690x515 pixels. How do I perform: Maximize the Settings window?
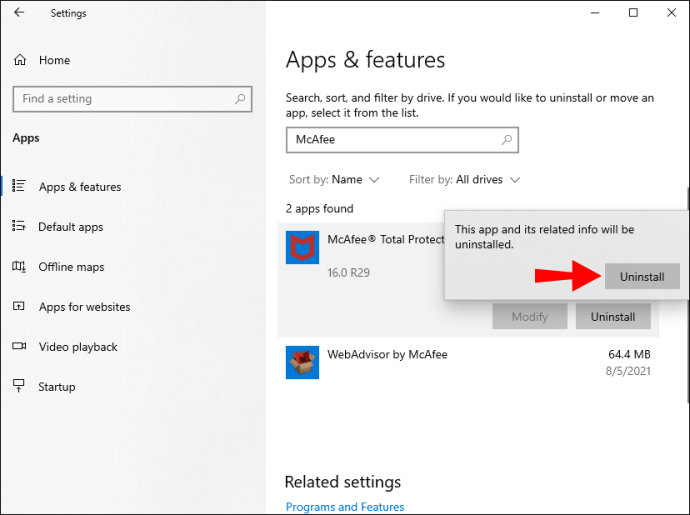coord(633,13)
